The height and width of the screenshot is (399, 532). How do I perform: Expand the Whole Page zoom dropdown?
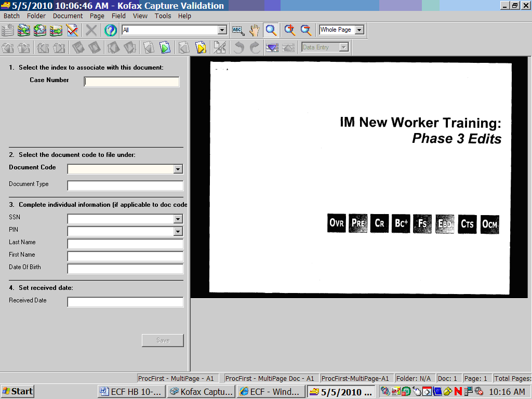coord(359,30)
